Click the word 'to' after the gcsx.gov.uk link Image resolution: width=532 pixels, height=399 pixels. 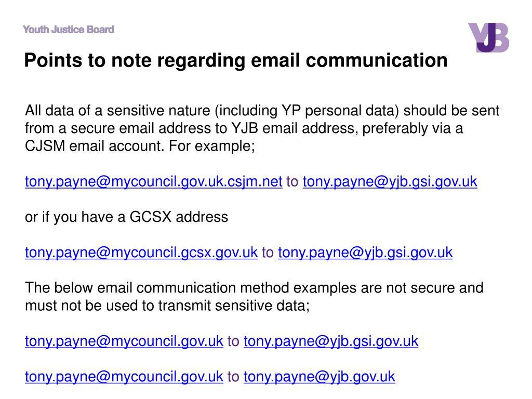tap(268, 252)
